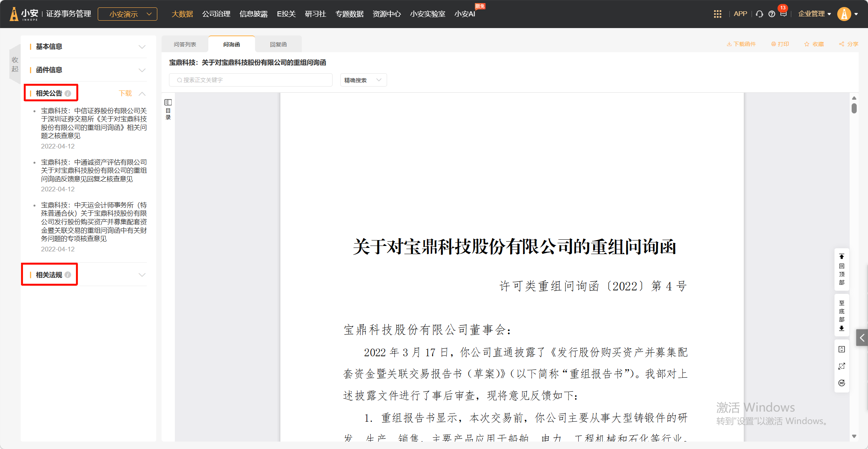Image resolution: width=868 pixels, height=449 pixels.
Task: Click the 下载函件 link
Action: 741,44
